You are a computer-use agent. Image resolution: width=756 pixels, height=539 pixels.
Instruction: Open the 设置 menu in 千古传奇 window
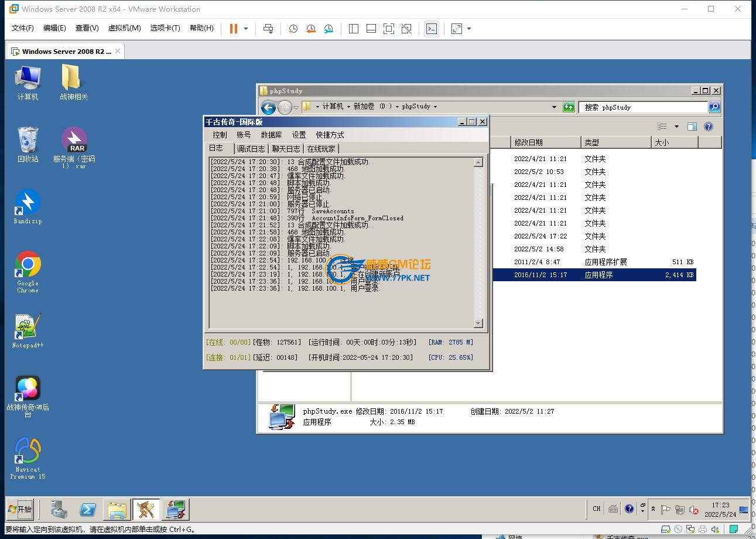pos(299,135)
